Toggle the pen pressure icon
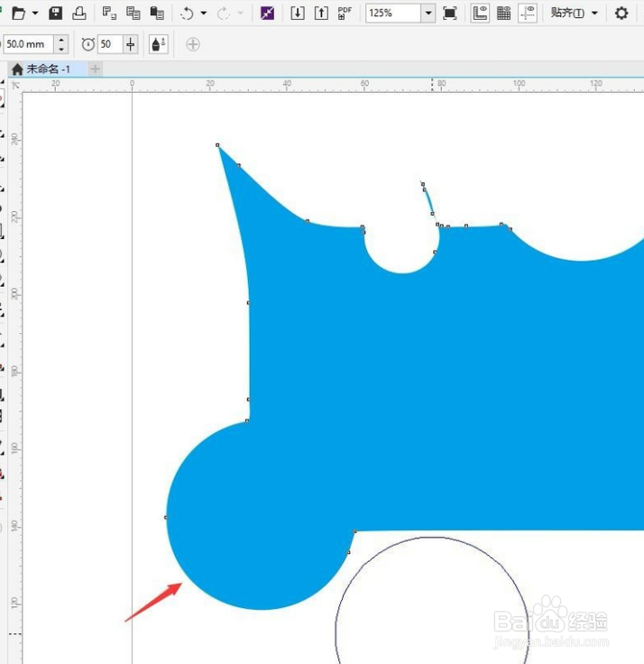Image resolution: width=644 pixels, height=664 pixels. 159,44
